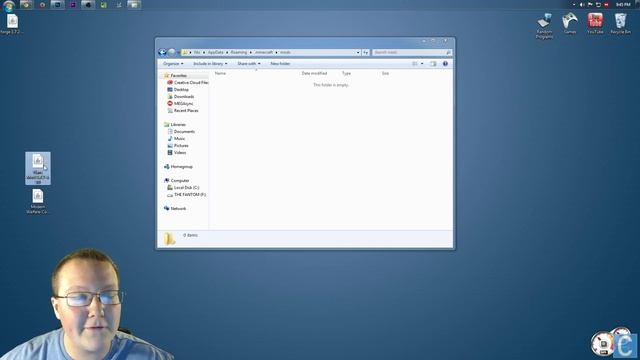
Task: Sort by the Size column header
Action: (x=385, y=73)
